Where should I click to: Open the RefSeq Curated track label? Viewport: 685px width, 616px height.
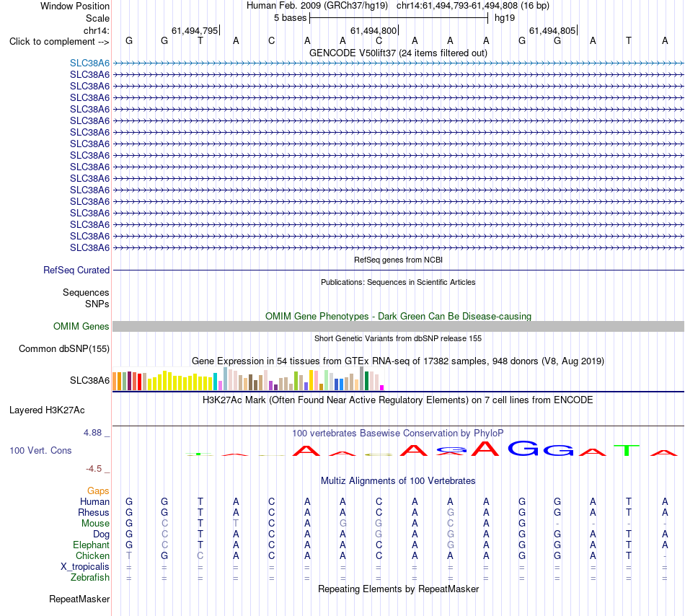click(x=76, y=270)
